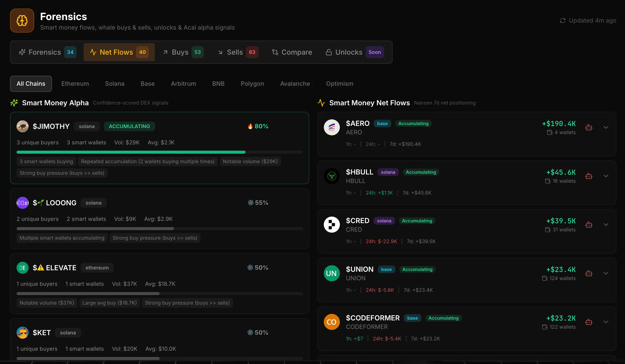625x364 pixels.
Task: Click the ELEVATE confidence progress bar
Action: pyautogui.click(x=160, y=294)
